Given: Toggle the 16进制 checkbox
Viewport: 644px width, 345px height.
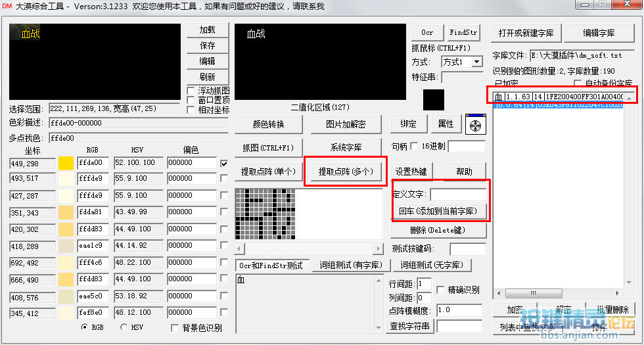Looking at the screenshot, I should click(415, 146).
